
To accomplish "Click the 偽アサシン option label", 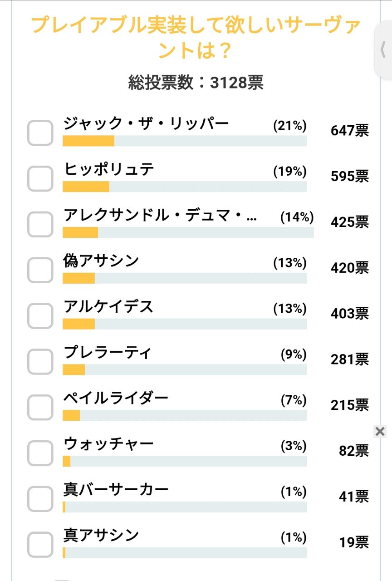I will pos(101,261).
